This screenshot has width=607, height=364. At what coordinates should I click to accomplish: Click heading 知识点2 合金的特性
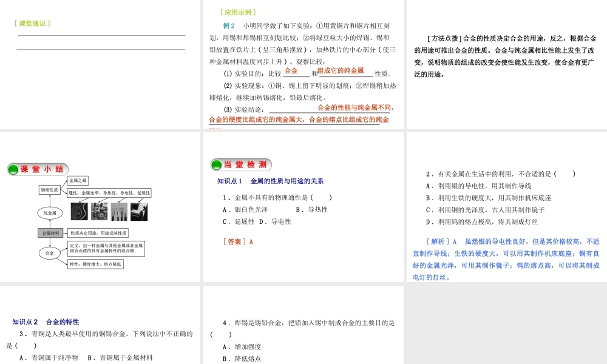point(46,322)
